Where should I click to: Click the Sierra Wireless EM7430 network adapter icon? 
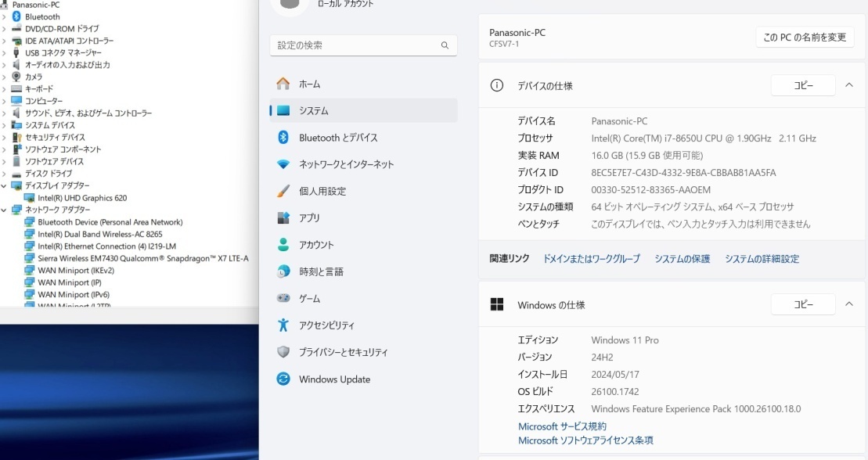point(29,258)
